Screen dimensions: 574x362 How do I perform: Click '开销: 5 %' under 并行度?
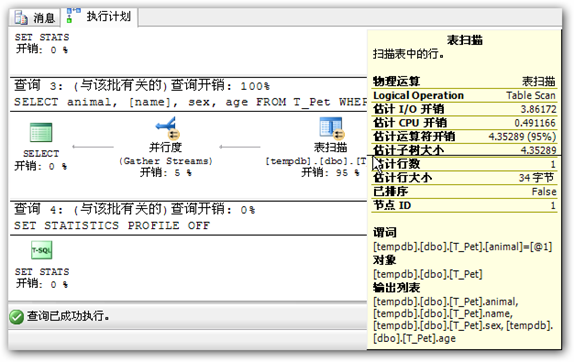pyautogui.click(x=165, y=172)
